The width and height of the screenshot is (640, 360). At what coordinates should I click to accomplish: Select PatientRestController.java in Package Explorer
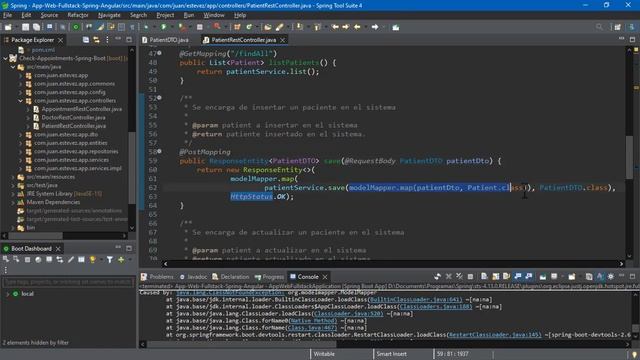tap(73, 126)
